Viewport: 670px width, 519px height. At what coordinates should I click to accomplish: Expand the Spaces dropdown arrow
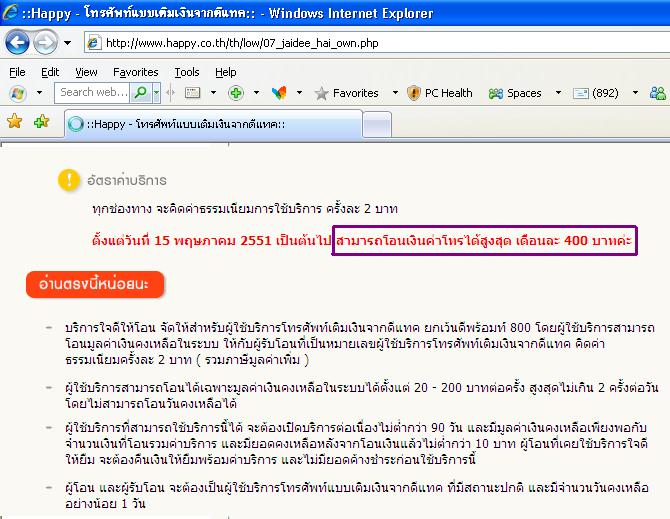558,93
